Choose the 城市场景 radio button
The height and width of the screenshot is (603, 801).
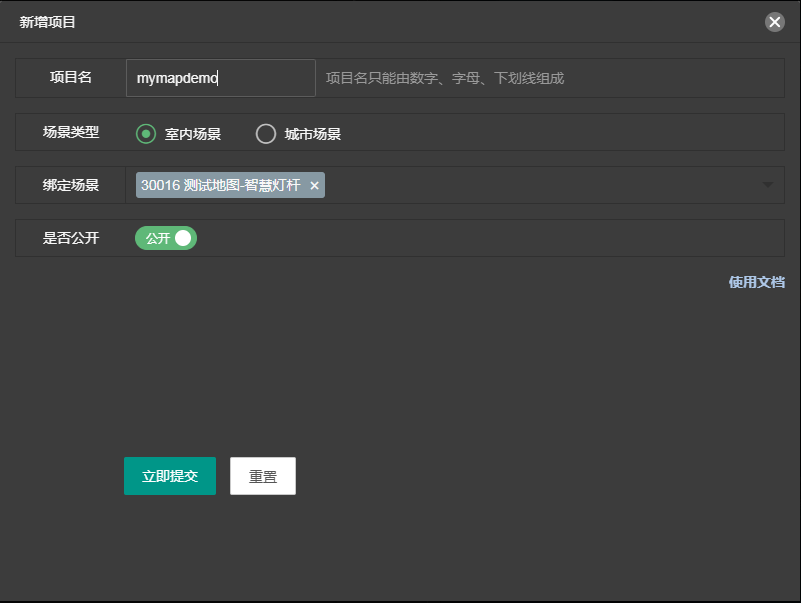[x=266, y=134]
